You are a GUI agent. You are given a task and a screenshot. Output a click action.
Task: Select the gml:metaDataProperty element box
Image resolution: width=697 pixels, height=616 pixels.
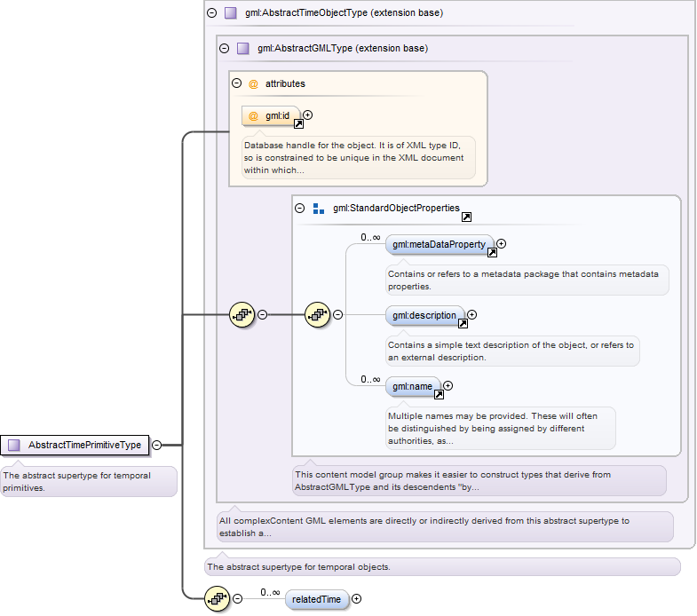point(440,244)
